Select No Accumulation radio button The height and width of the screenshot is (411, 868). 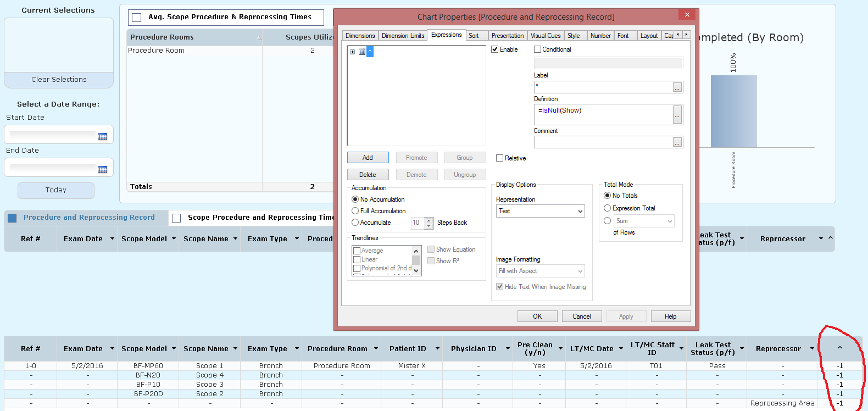[355, 199]
